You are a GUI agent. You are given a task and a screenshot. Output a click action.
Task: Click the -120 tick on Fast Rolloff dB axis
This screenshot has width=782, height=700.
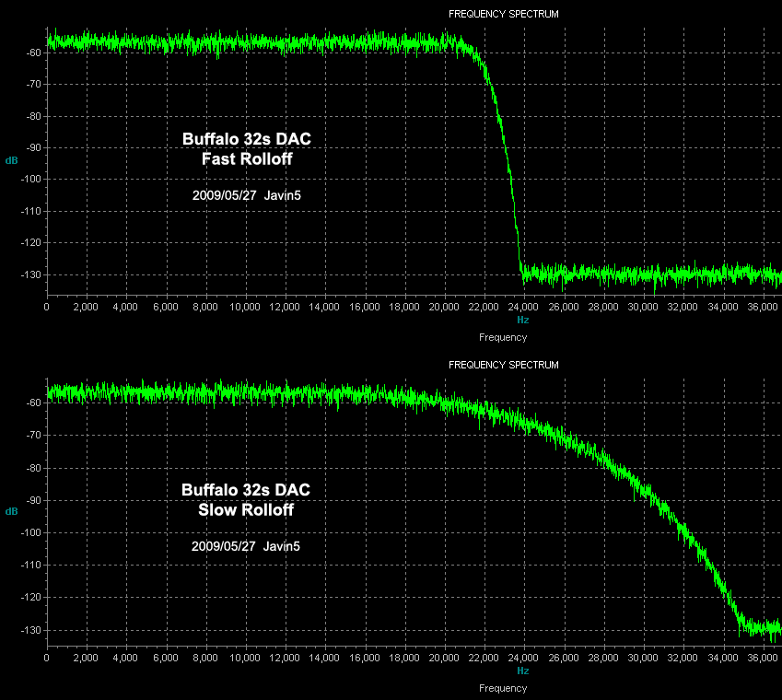pyautogui.click(x=31, y=243)
